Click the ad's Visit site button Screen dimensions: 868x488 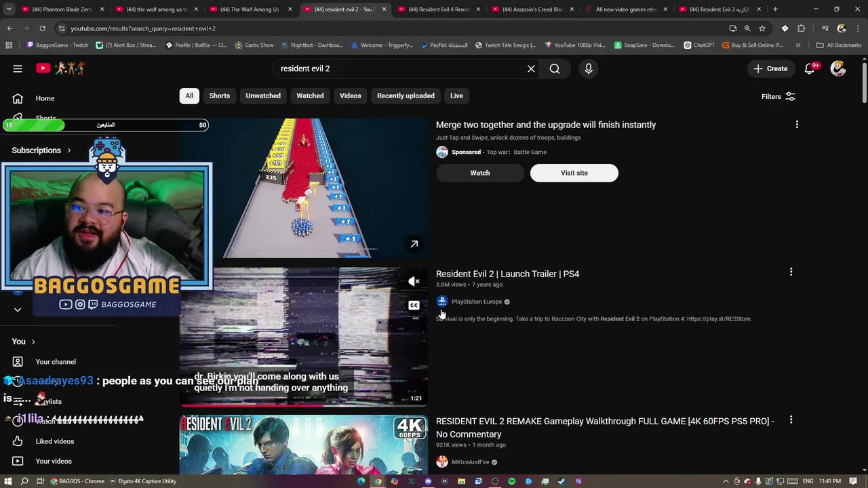574,173
